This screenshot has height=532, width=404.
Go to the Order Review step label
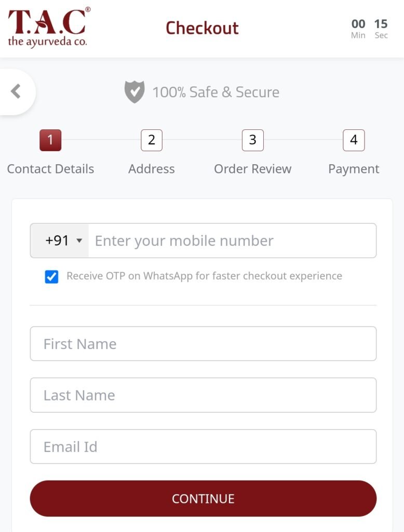[253, 169]
